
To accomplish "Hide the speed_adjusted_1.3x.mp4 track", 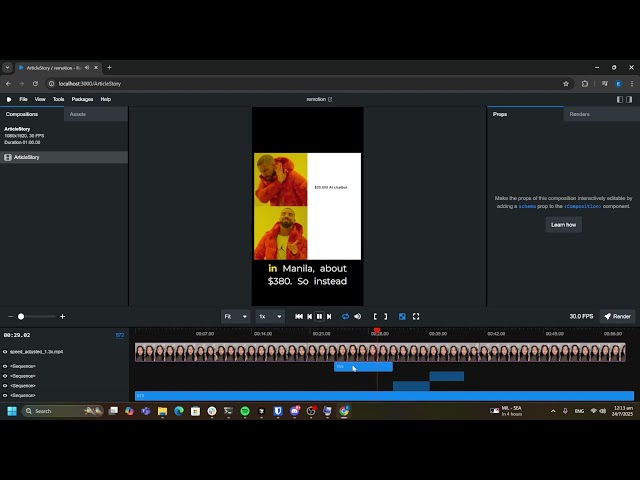I will (5, 352).
